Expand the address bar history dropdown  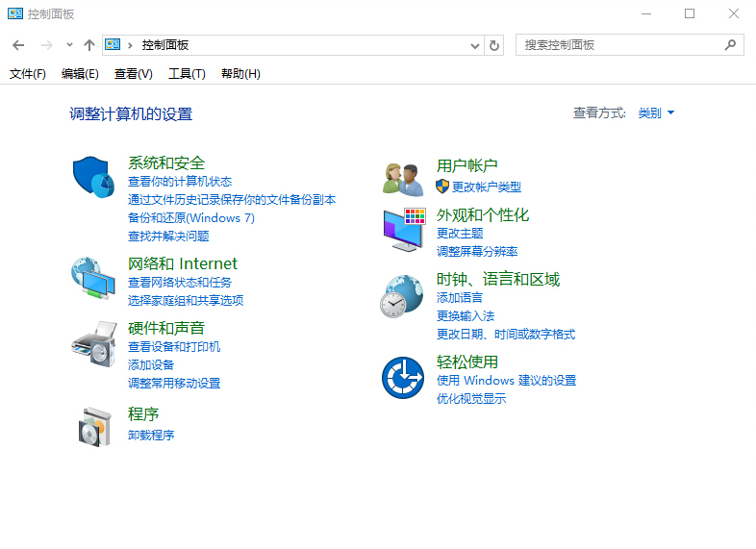(475, 46)
